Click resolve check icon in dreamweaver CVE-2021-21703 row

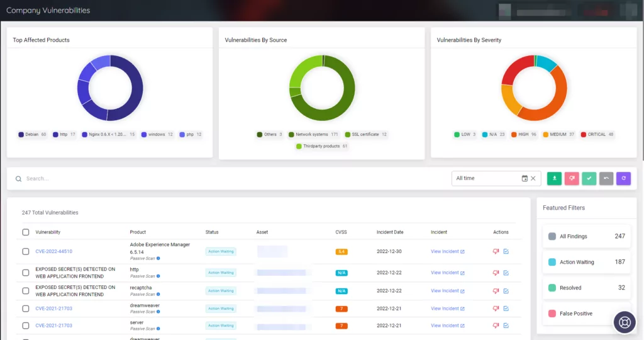(506, 309)
